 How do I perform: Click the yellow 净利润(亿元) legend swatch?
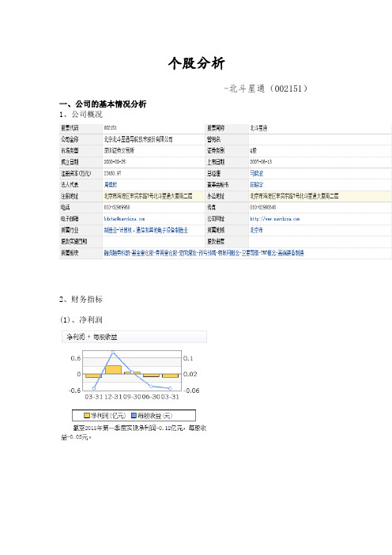tap(86, 415)
